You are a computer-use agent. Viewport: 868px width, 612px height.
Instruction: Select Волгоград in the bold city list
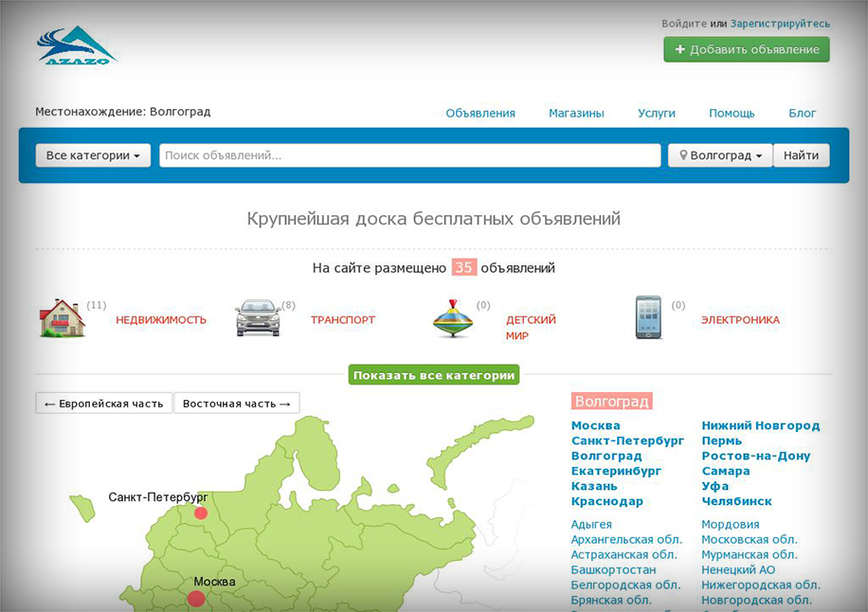[606, 456]
